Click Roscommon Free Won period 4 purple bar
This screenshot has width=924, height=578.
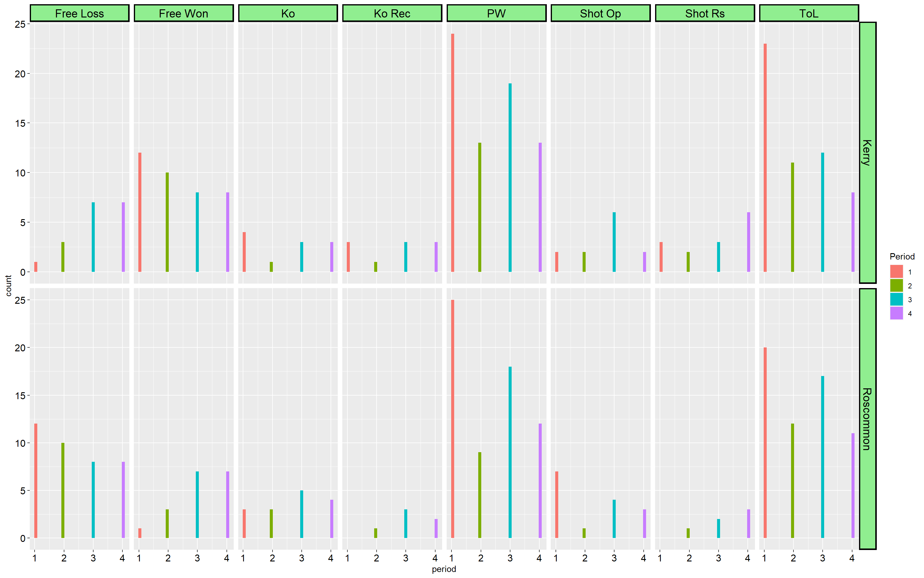point(228,505)
